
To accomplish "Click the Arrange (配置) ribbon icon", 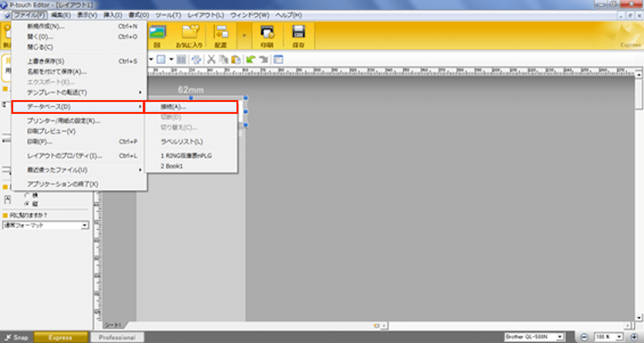I will point(221,36).
